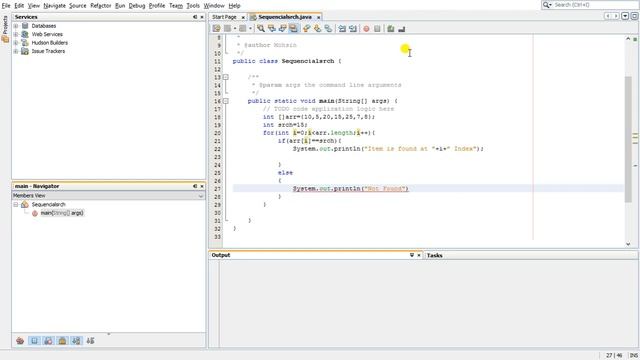This screenshot has height=360, width=640.
Task: Click the Last Edit toolbar icon
Action: pyautogui.click(x=216, y=29)
